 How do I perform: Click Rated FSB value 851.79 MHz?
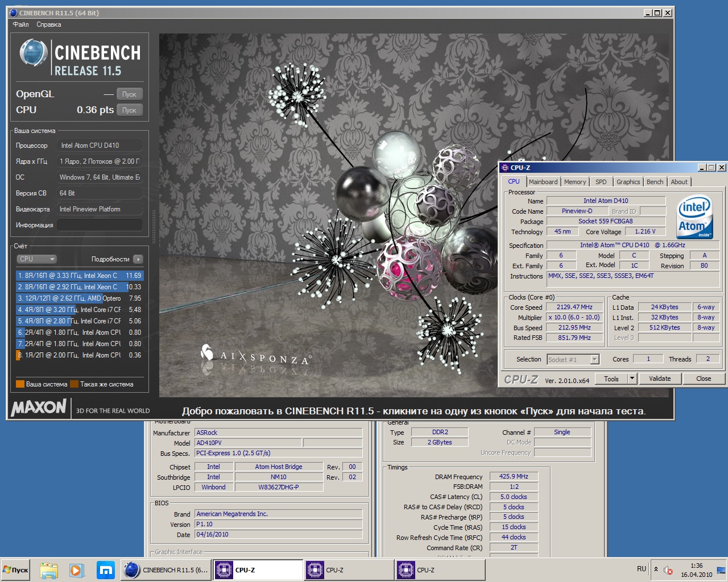click(574, 338)
